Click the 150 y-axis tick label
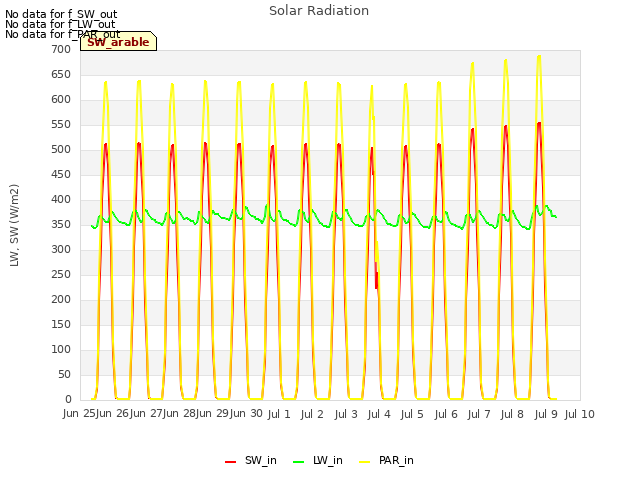 (61, 324)
